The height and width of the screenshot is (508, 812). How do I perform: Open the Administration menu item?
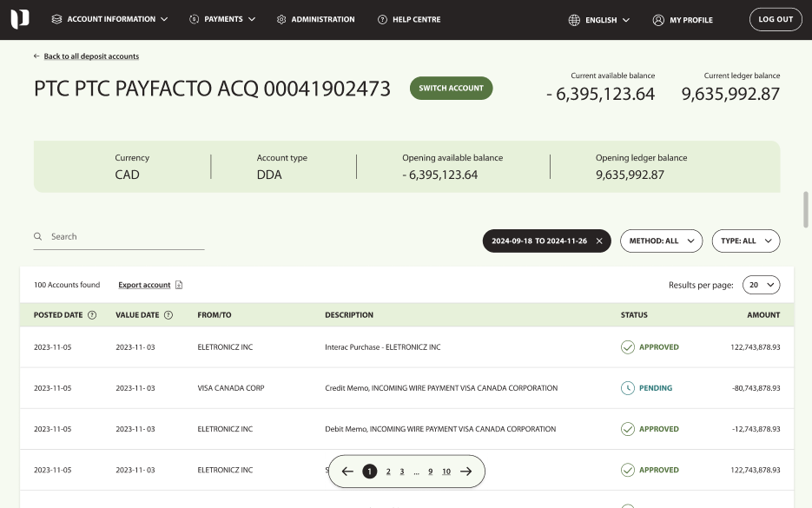click(315, 19)
